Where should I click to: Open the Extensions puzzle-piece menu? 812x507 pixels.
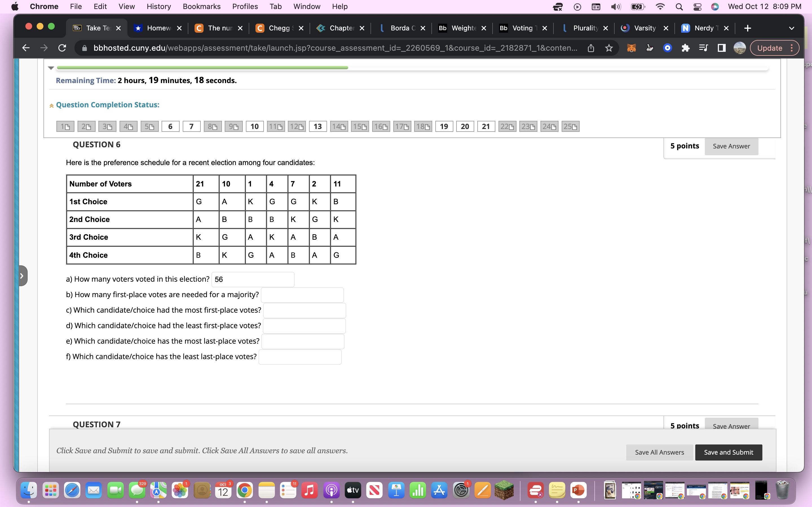(x=685, y=48)
